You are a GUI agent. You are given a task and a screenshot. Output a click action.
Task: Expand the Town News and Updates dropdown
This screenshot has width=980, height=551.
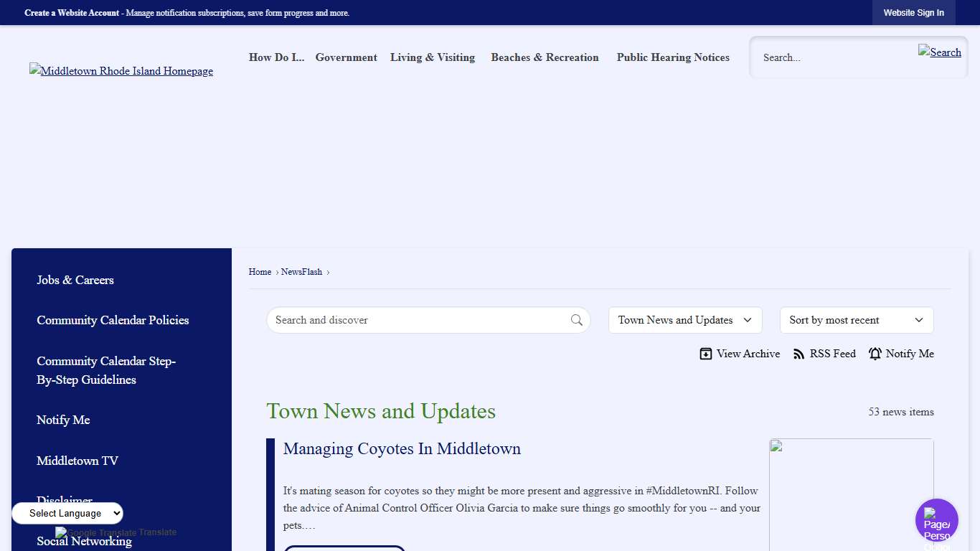(684, 320)
